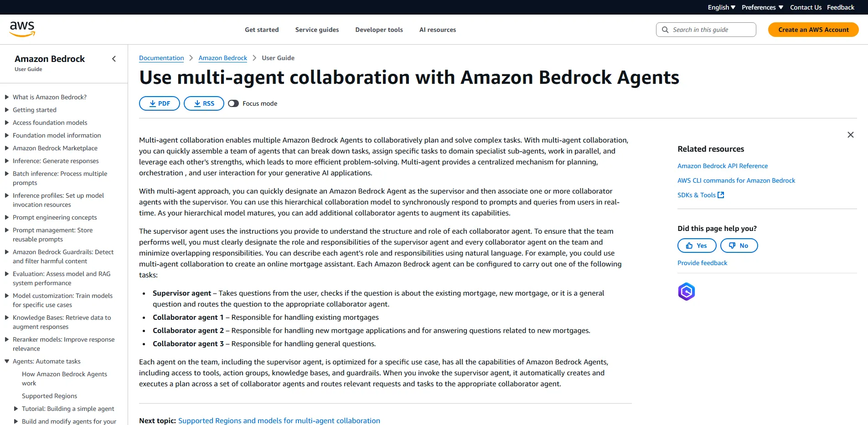Open the AI resources menu item

click(437, 29)
